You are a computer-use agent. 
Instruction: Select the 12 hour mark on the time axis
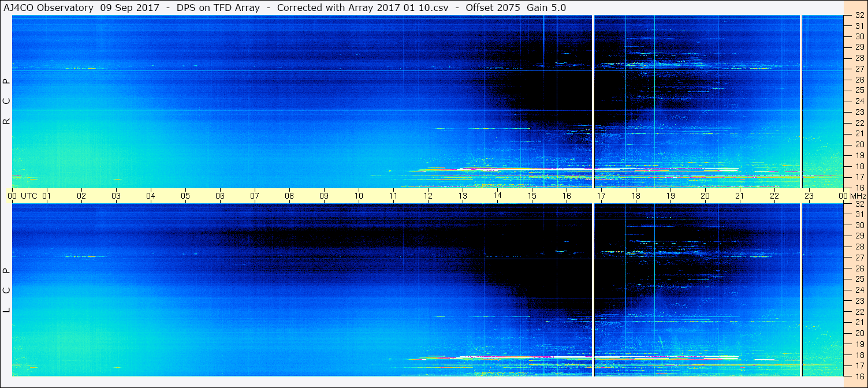click(x=428, y=196)
